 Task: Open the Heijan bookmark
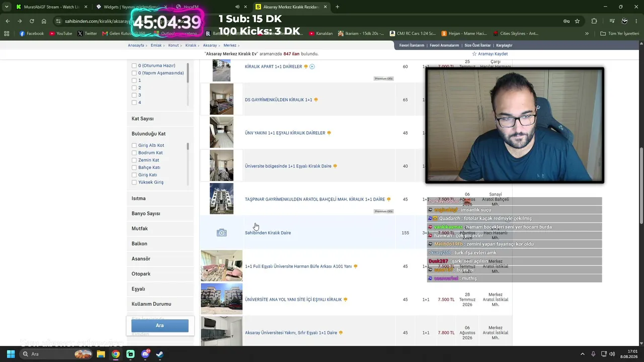(x=464, y=34)
